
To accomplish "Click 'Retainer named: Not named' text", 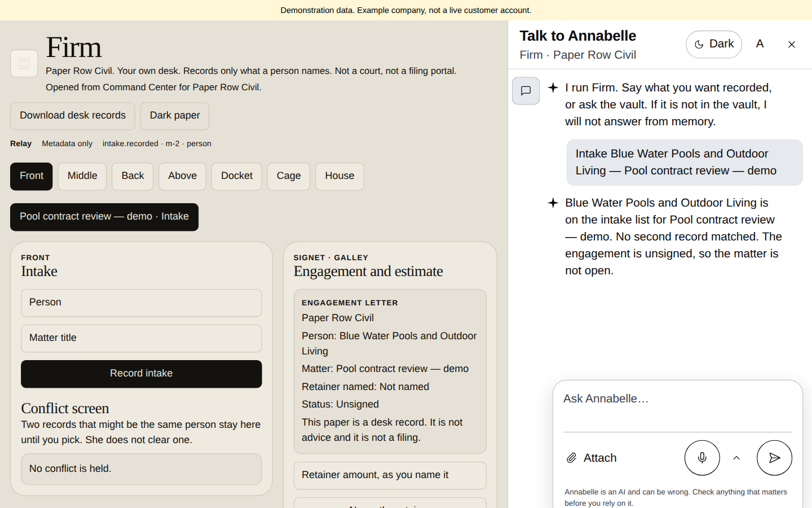I will [365, 387].
